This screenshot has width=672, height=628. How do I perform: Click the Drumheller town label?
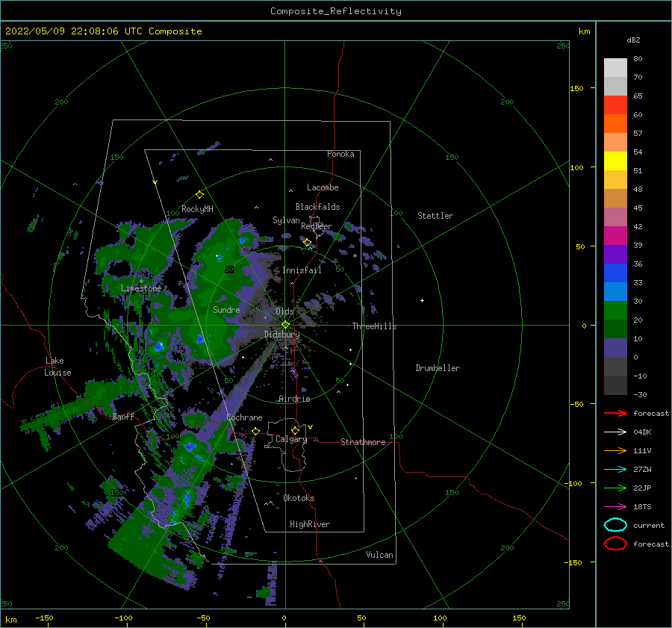point(438,368)
